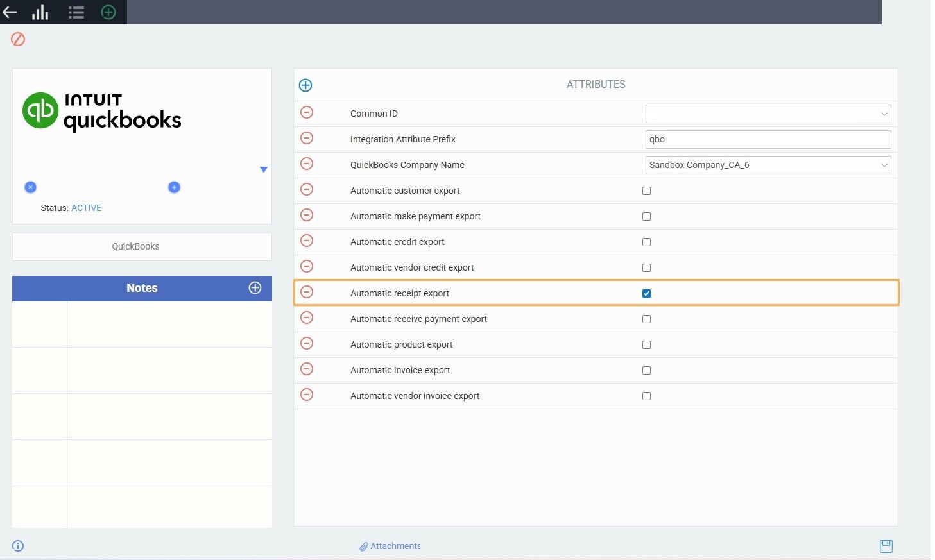Add a note using Notes plus icon
935x560 pixels.
coord(255,288)
